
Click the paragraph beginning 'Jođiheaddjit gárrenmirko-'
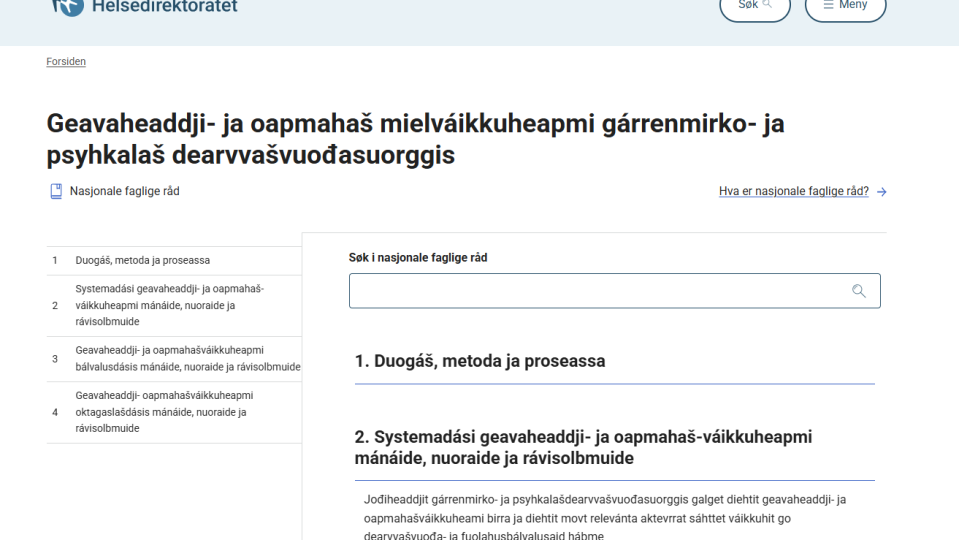(x=605, y=517)
